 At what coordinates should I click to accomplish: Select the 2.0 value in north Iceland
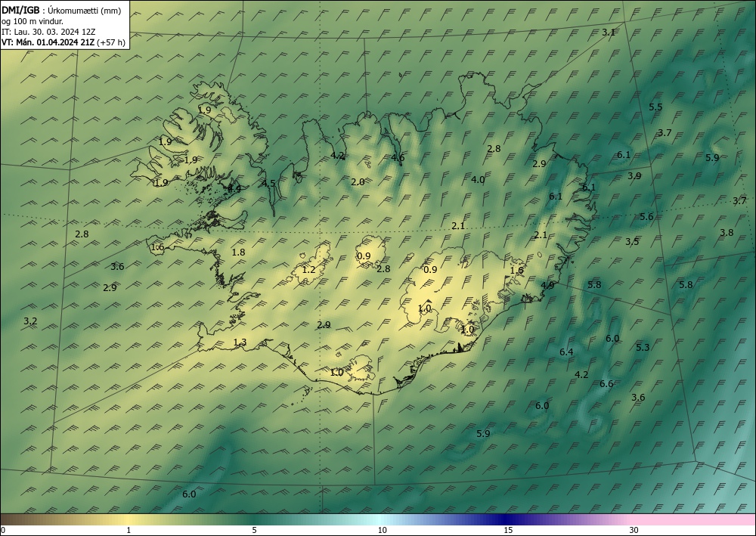point(358,181)
